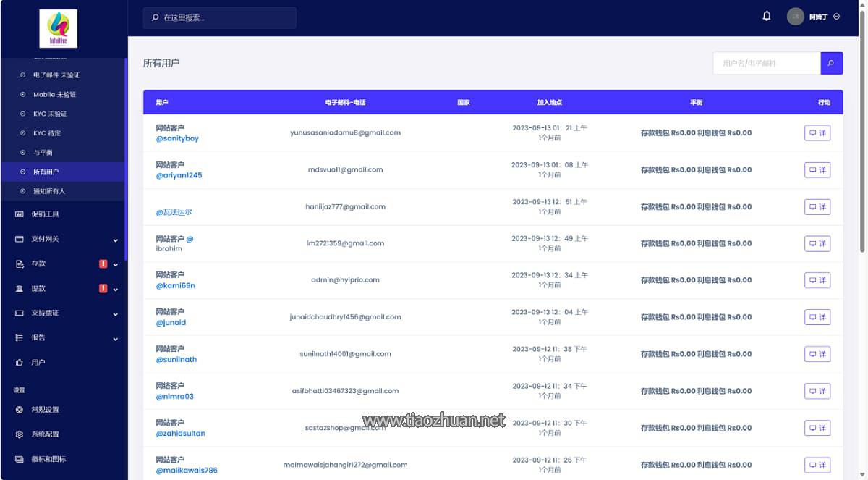Open the @nimra03 username link

coord(175,396)
